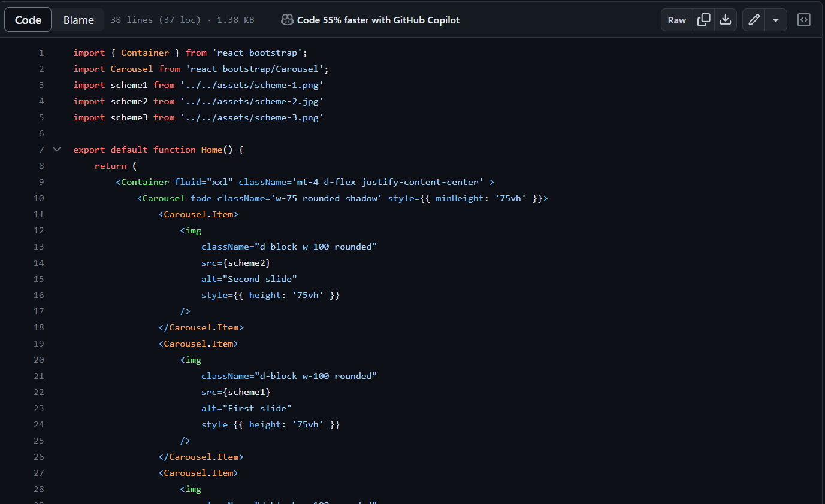Click the GitHub Copilot icon

tap(287, 20)
